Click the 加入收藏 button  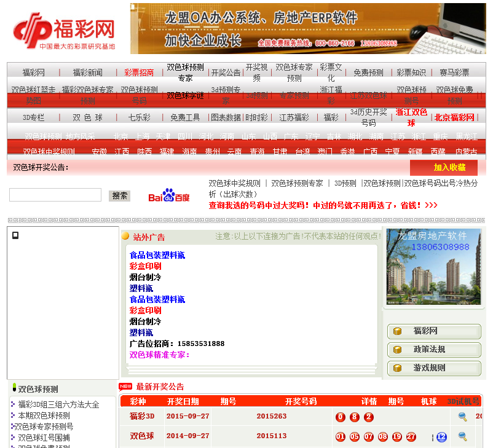coord(444,168)
